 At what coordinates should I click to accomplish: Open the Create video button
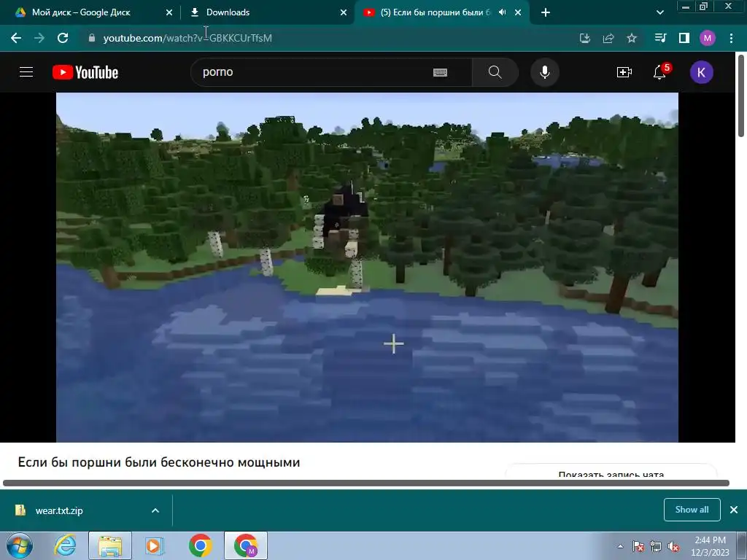(624, 72)
